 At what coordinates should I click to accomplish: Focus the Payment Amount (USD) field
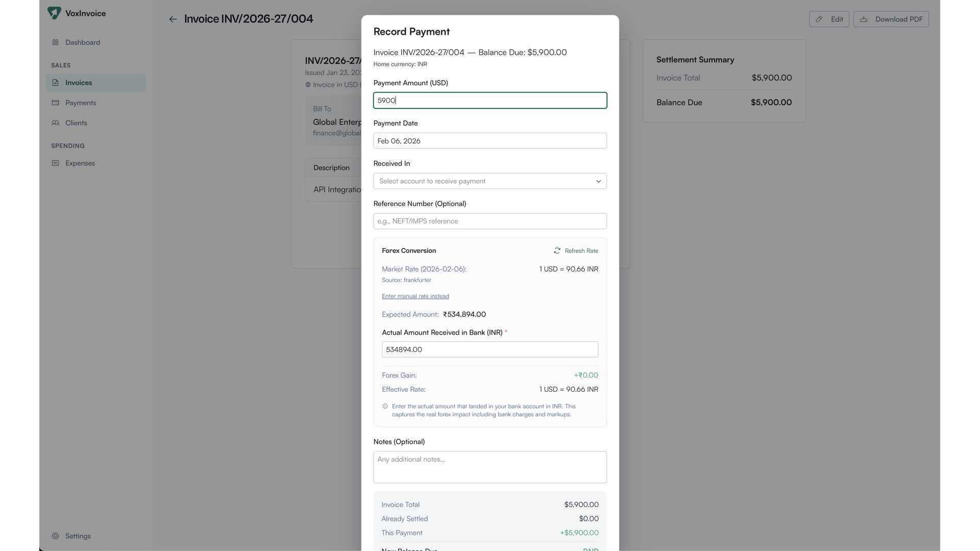(489, 101)
